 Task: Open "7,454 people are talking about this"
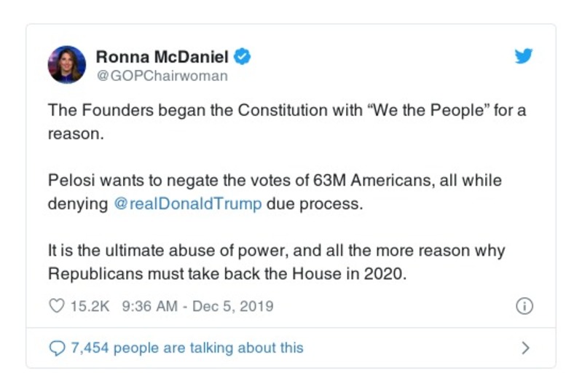pos(186,348)
